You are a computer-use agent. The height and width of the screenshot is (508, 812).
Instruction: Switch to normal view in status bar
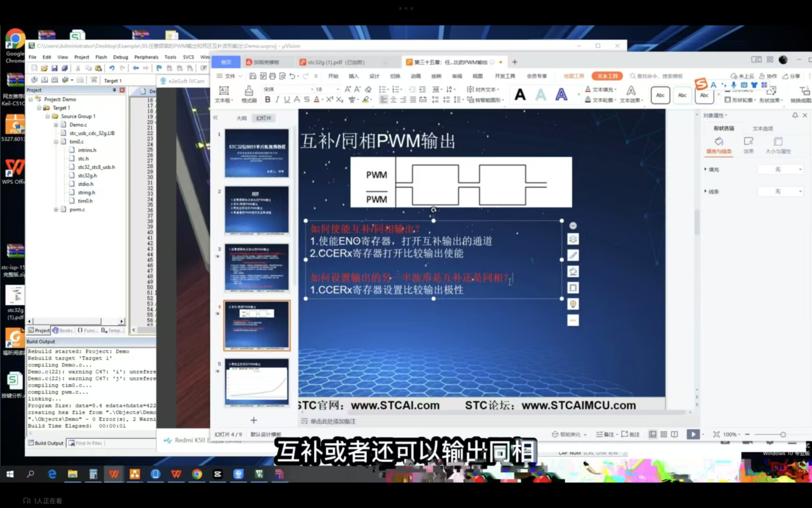653,434
